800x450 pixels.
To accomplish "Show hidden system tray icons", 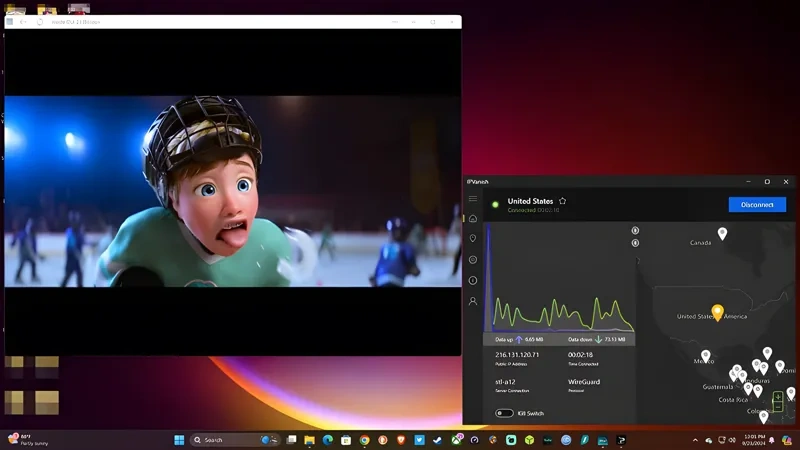I will coord(695,440).
